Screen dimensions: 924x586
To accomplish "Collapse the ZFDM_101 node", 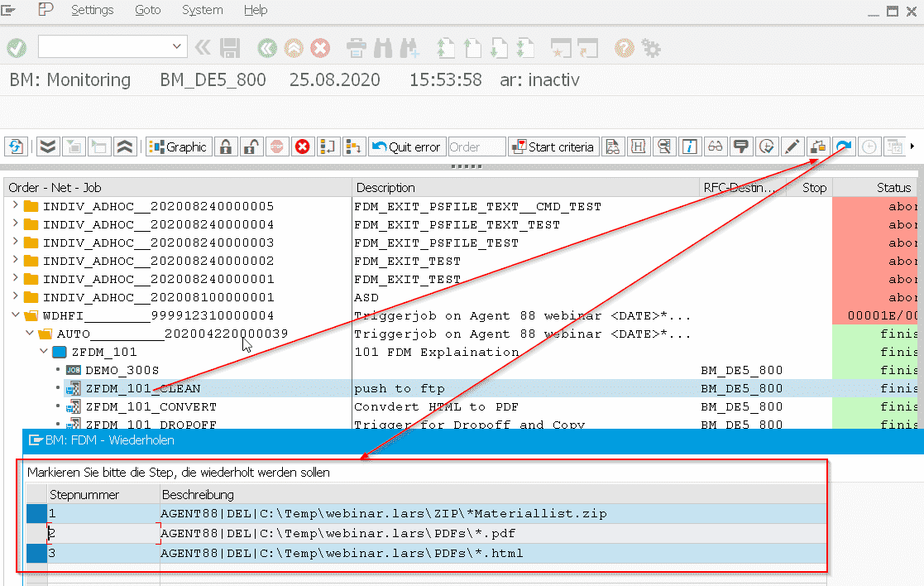I will tap(44, 352).
